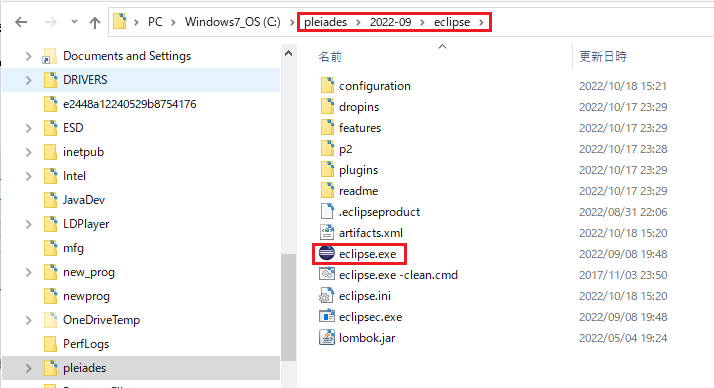Screen dimensions: 714x388
Task: Expand ESD tree node
Action: tap(29, 128)
